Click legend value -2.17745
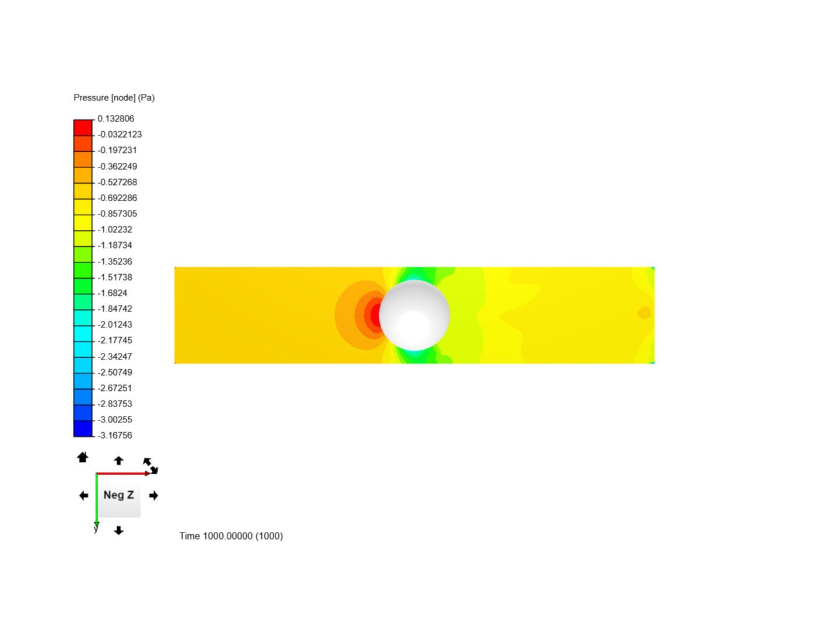Screen dimensions: 840x630 click(115, 340)
